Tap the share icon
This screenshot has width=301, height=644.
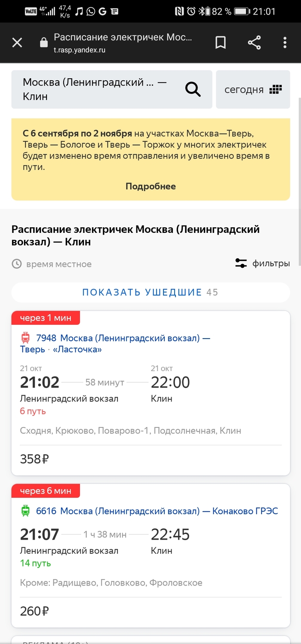(x=255, y=43)
